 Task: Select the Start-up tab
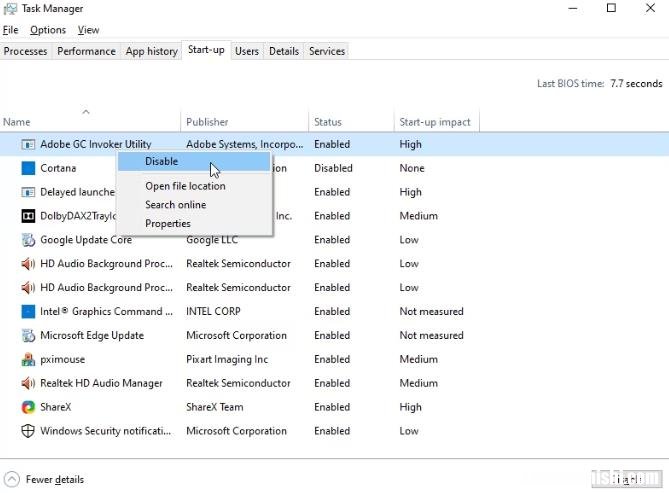(206, 50)
